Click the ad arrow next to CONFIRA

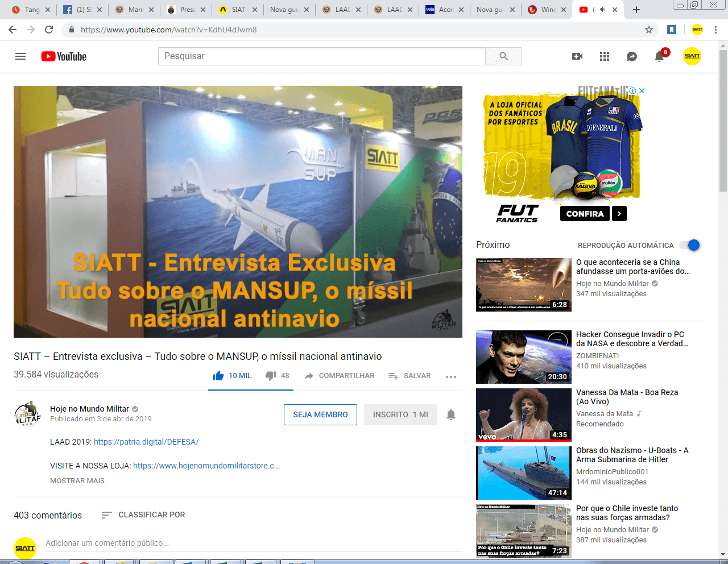click(619, 214)
